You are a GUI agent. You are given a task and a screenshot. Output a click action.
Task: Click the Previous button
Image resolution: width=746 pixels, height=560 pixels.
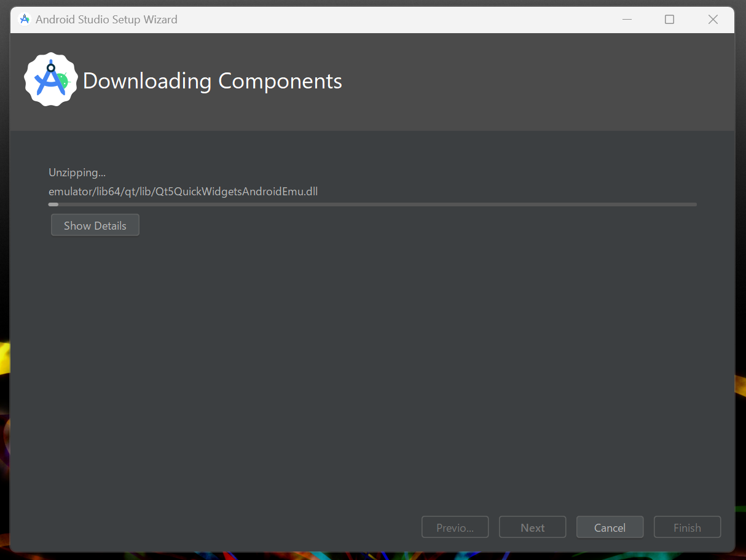point(455,527)
